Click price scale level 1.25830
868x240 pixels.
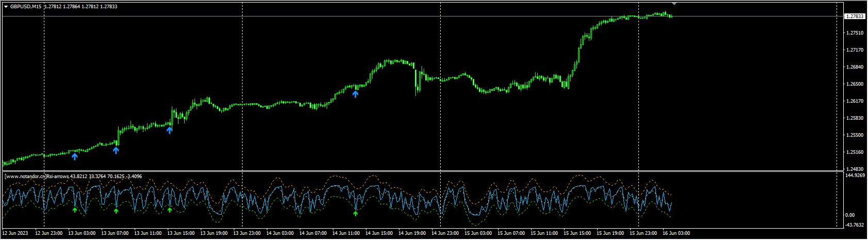pos(855,118)
